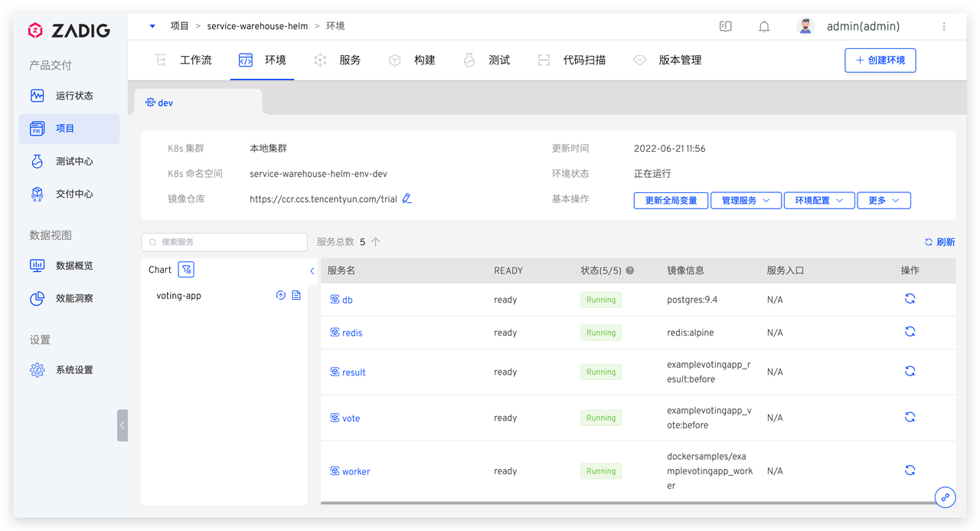Click the Chart filter icon
This screenshot has height=531, width=980.
(186, 270)
